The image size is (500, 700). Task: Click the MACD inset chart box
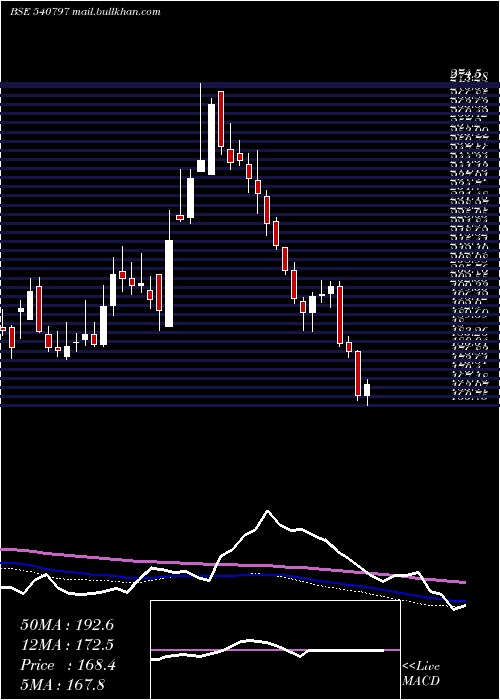tap(275, 650)
